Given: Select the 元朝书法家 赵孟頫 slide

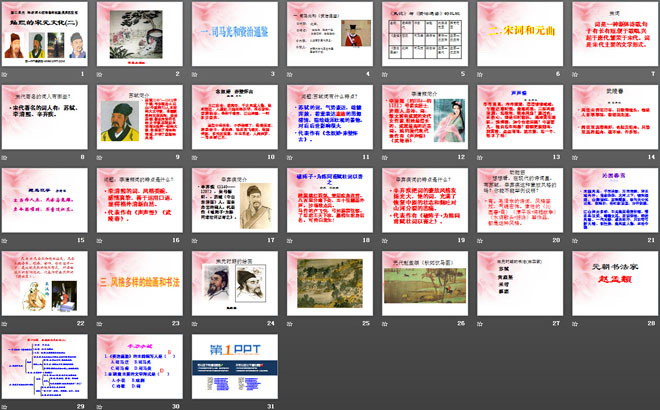Looking at the screenshot, I should (615, 283).
